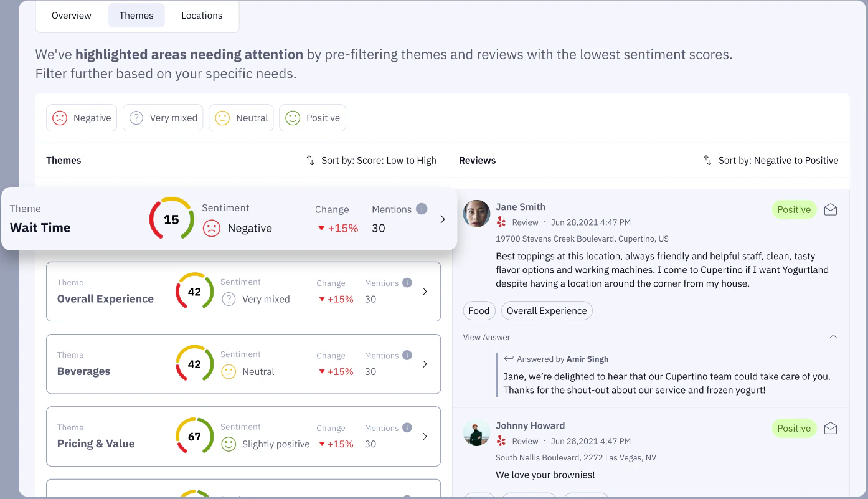Expand the Overall Experience theme chevron
Viewport: 868px width, 499px height.
(425, 292)
